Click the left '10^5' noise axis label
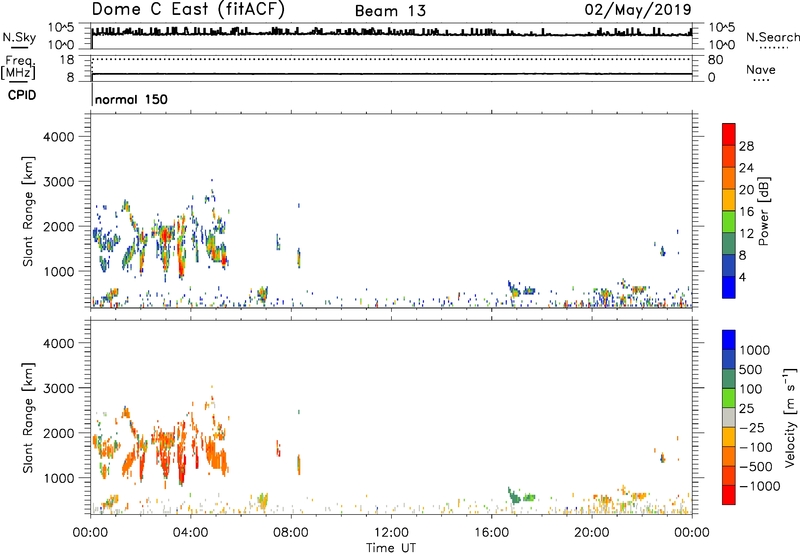 coord(61,28)
